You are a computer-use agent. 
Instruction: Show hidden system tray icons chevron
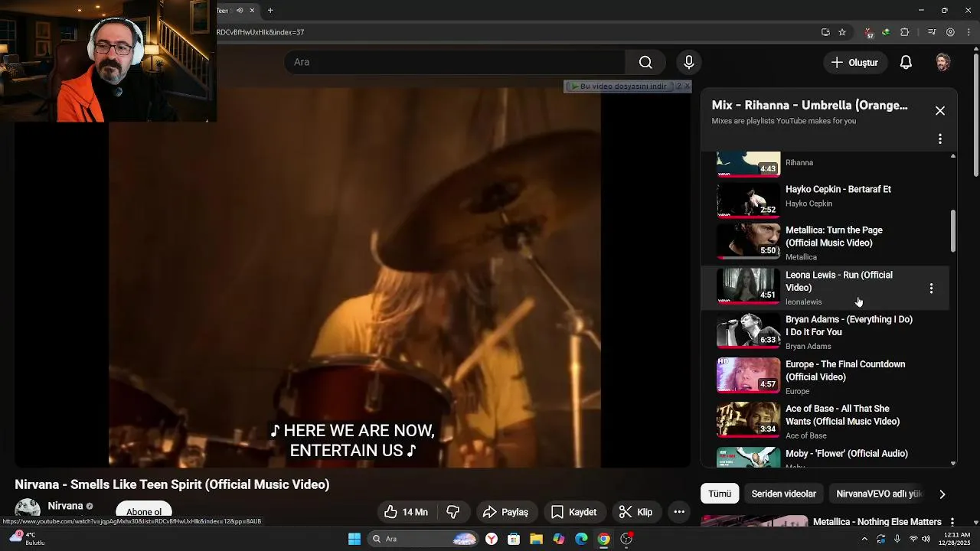click(864, 539)
